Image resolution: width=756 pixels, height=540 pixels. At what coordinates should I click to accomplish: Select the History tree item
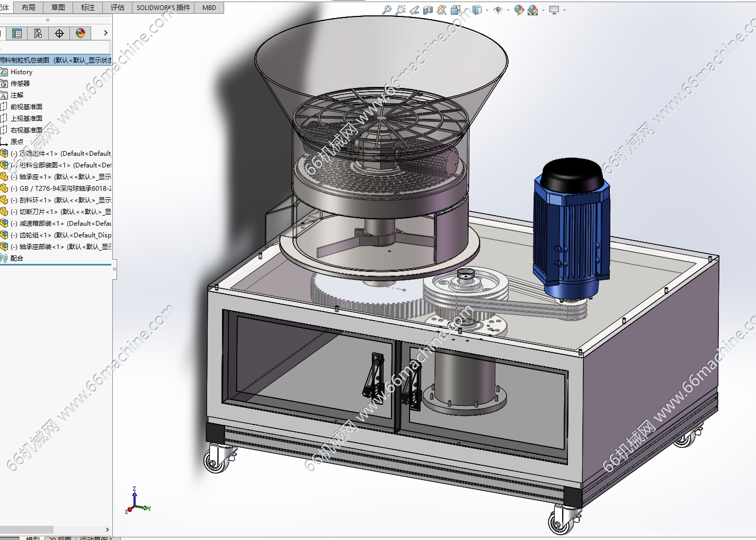(x=21, y=72)
